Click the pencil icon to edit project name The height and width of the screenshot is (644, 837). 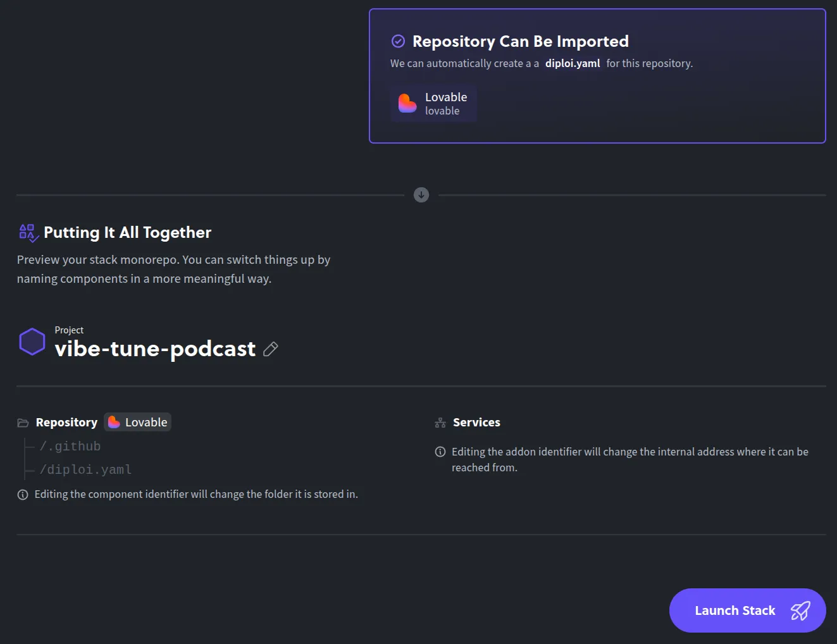(271, 349)
